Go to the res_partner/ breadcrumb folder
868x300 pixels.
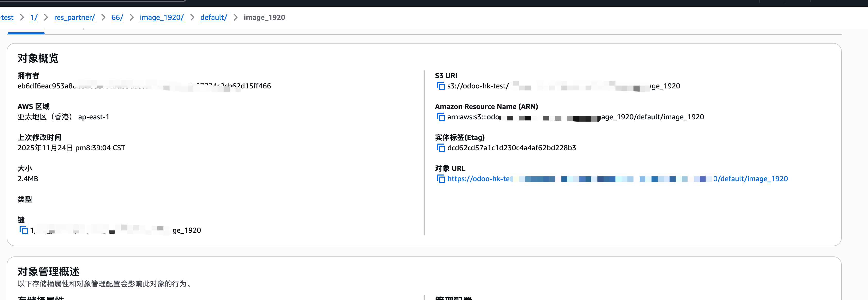click(x=74, y=18)
